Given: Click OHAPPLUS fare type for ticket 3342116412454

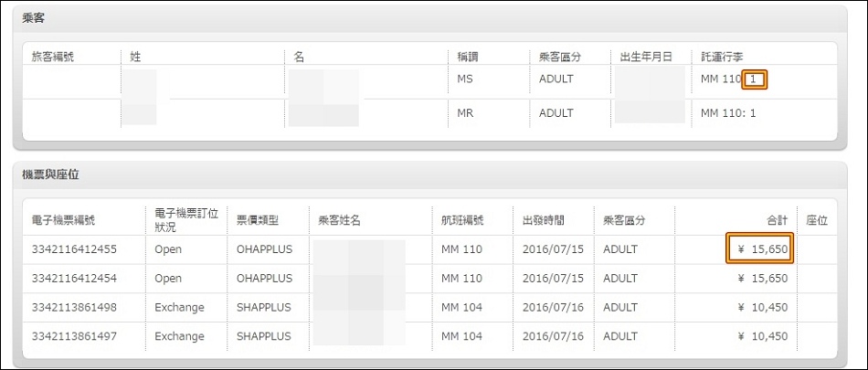Looking at the screenshot, I should click(x=264, y=279).
